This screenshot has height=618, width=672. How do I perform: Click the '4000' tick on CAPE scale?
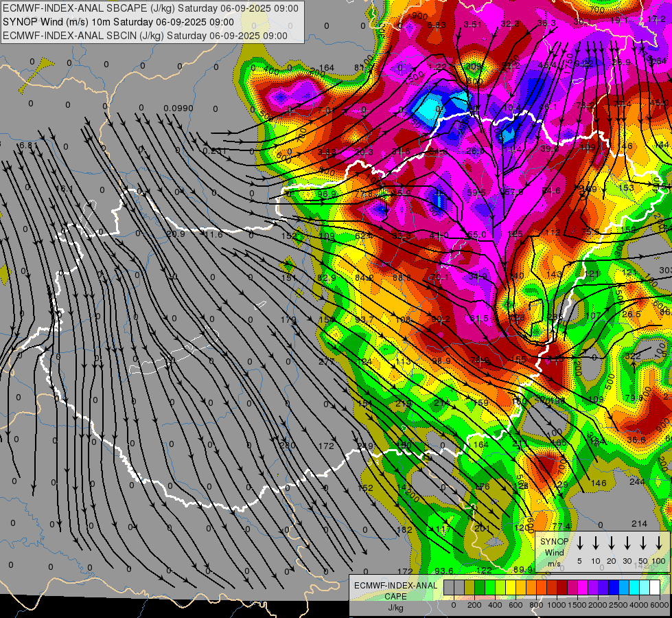[x=640, y=605]
